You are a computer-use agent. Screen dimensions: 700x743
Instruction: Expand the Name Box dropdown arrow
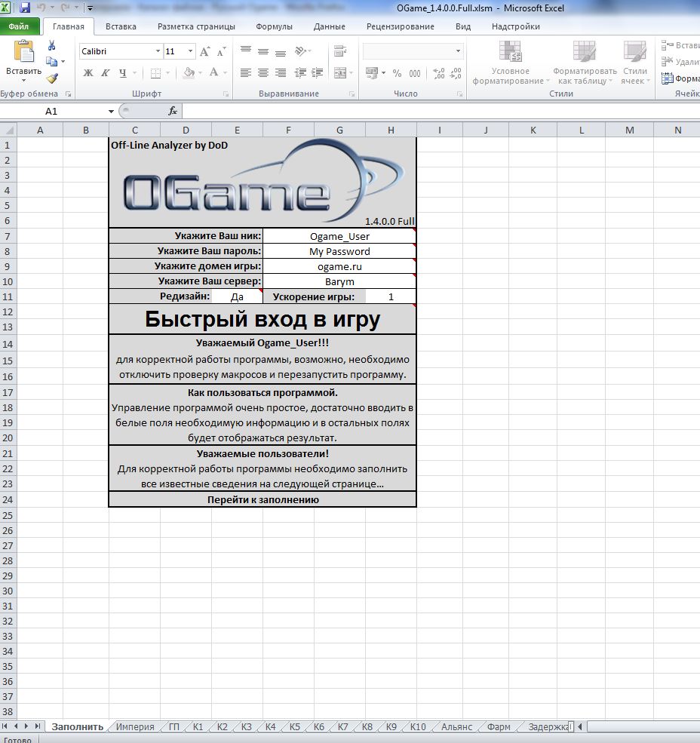click(x=111, y=112)
